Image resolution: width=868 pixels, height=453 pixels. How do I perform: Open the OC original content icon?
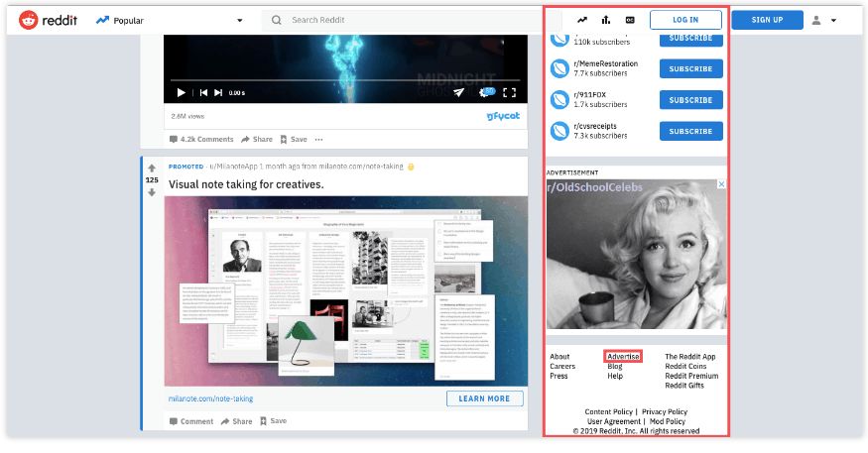630,20
